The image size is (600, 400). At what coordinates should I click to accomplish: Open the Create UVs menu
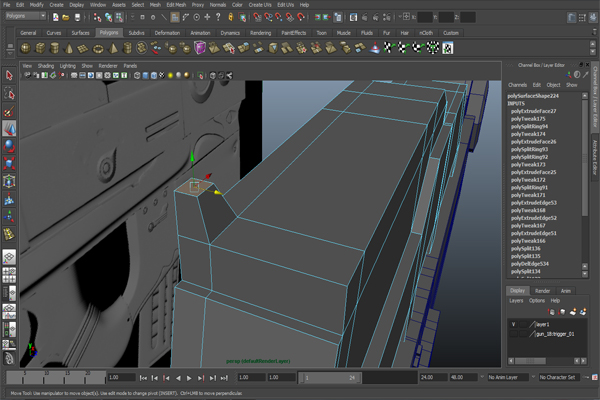260,5
